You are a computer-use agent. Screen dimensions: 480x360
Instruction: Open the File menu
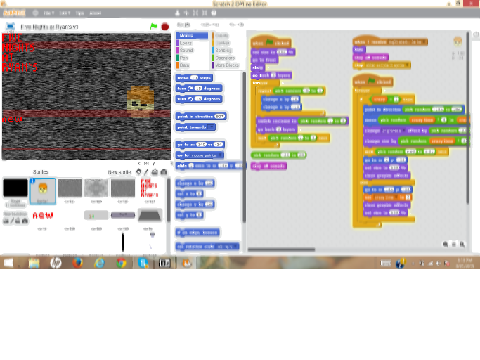[49, 13]
